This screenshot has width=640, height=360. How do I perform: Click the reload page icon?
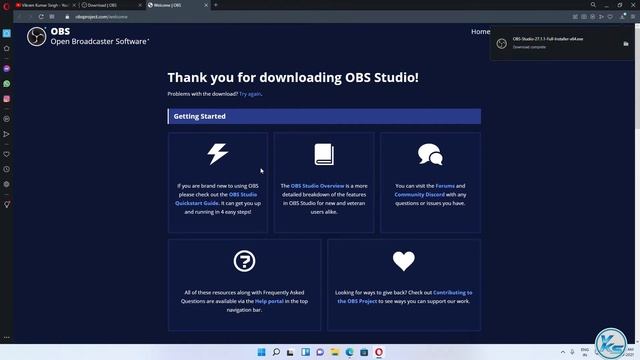tap(41, 17)
